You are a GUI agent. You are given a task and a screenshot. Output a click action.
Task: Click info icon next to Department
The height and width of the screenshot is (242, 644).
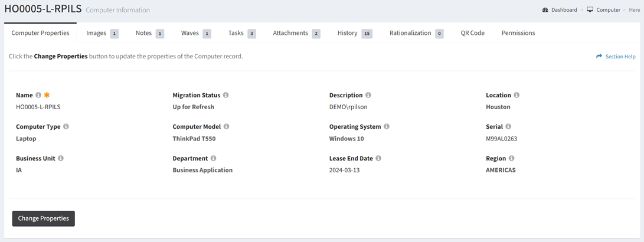click(x=213, y=159)
